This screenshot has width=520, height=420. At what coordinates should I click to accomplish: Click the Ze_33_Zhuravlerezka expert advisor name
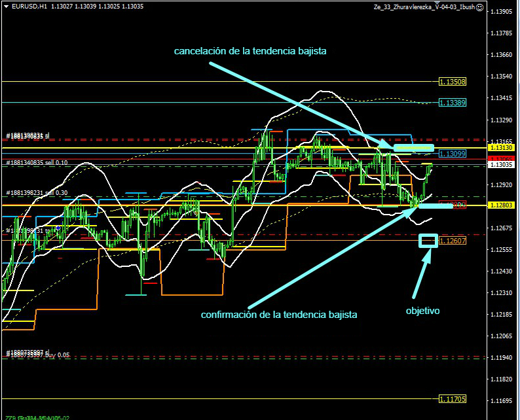[424, 7]
